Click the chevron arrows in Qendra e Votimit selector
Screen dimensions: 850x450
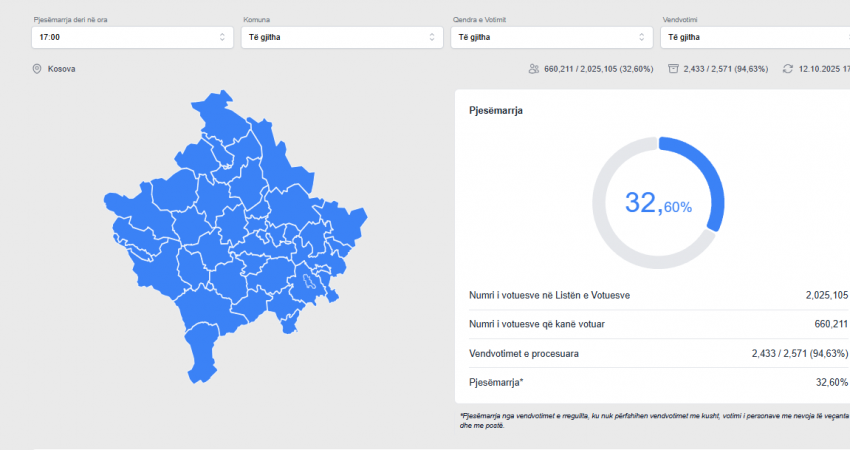(x=642, y=37)
